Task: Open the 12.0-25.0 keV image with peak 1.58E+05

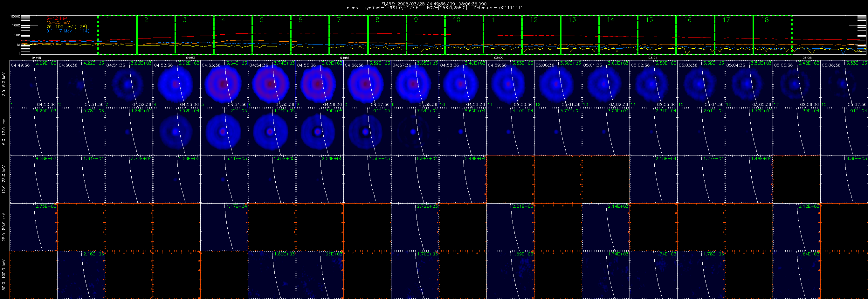Action: (x=176, y=179)
